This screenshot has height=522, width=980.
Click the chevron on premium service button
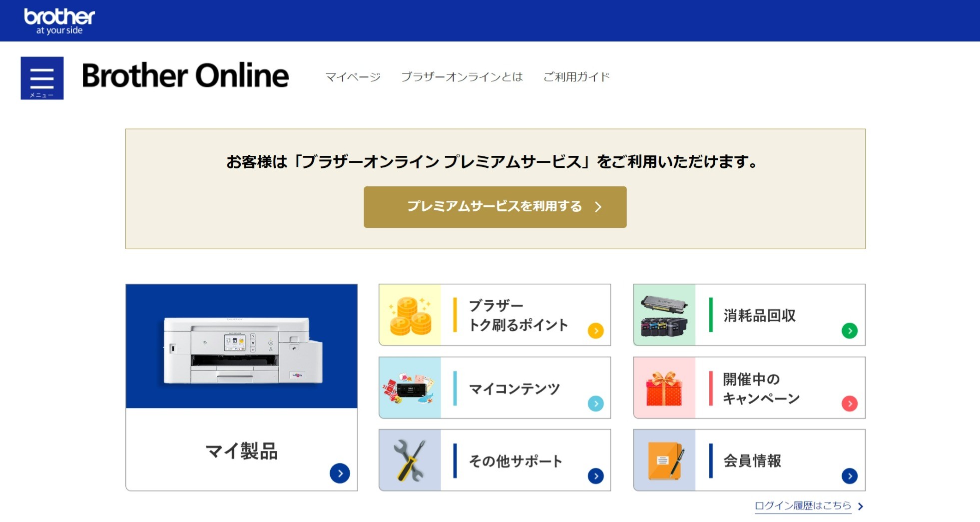click(598, 207)
